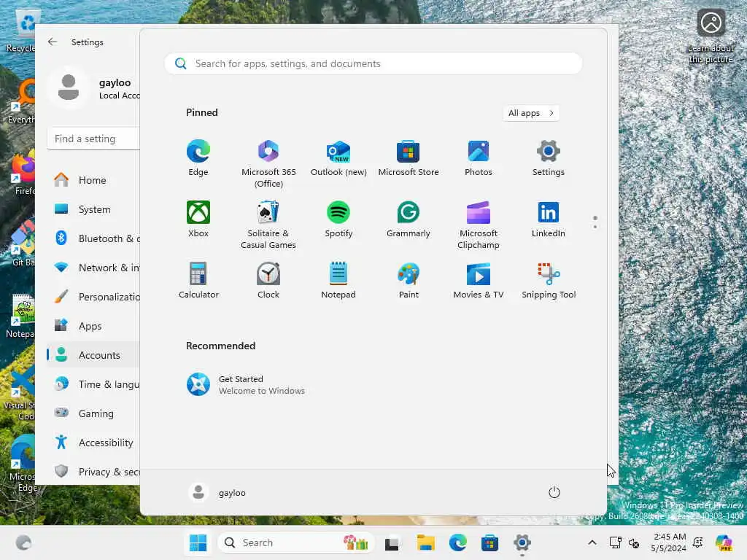Select Home in Settings sidebar
Image resolution: width=747 pixels, height=560 pixels.
coord(93,180)
